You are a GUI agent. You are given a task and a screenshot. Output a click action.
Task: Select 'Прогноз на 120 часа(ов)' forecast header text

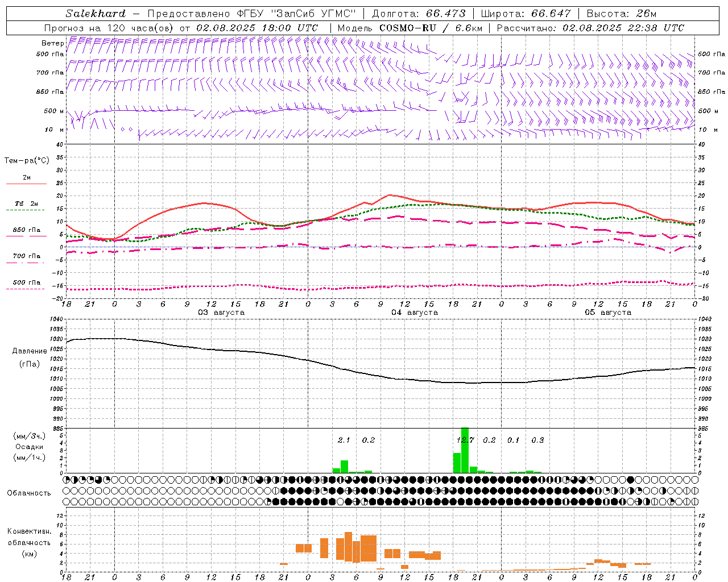(109, 28)
